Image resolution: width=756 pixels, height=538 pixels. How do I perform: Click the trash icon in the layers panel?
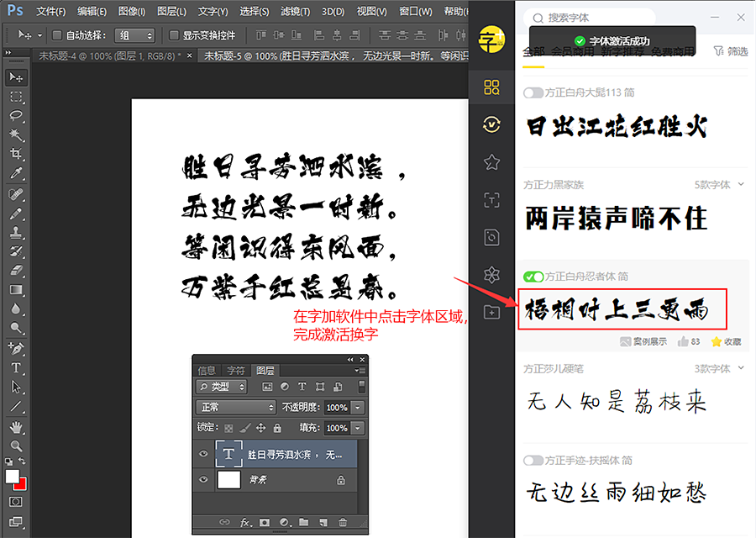click(344, 522)
